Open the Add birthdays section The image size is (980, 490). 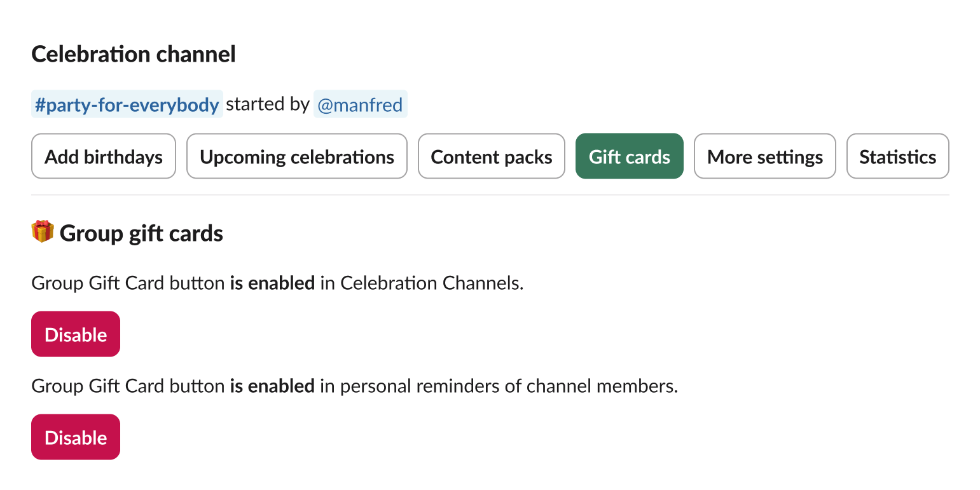point(103,156)
